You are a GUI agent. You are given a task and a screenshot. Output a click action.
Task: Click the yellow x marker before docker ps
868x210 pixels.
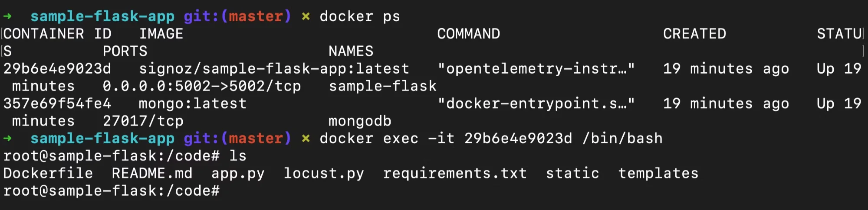pos(306,16)
